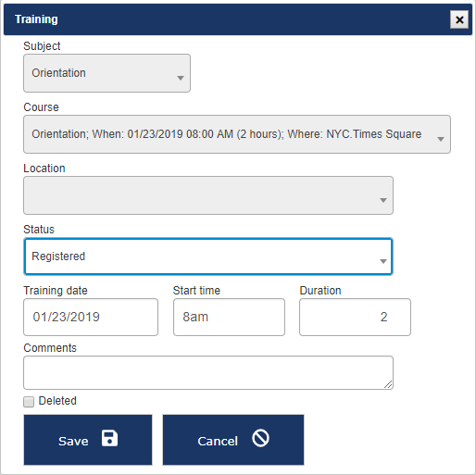Image resolution: width=476 pixels, height=475 pixels.
Task: Click the Course field's down-arrow icon
Action: click(441, 139)
